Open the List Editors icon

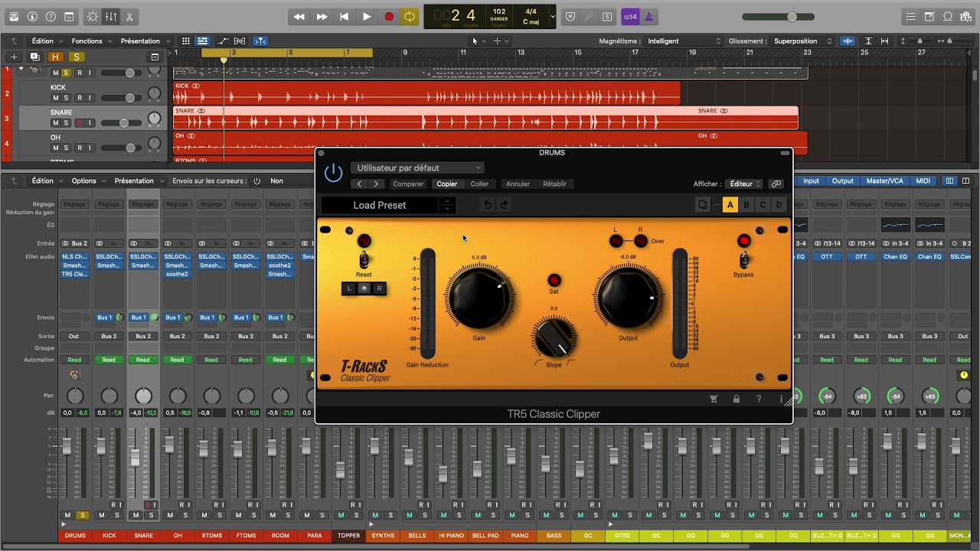910,17
